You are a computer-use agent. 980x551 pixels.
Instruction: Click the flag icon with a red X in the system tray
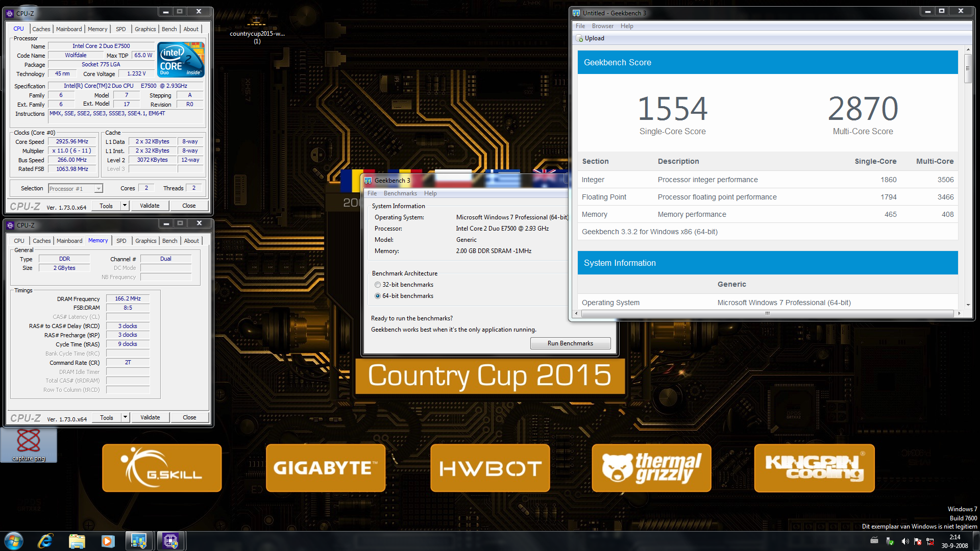tap(918, 541)
